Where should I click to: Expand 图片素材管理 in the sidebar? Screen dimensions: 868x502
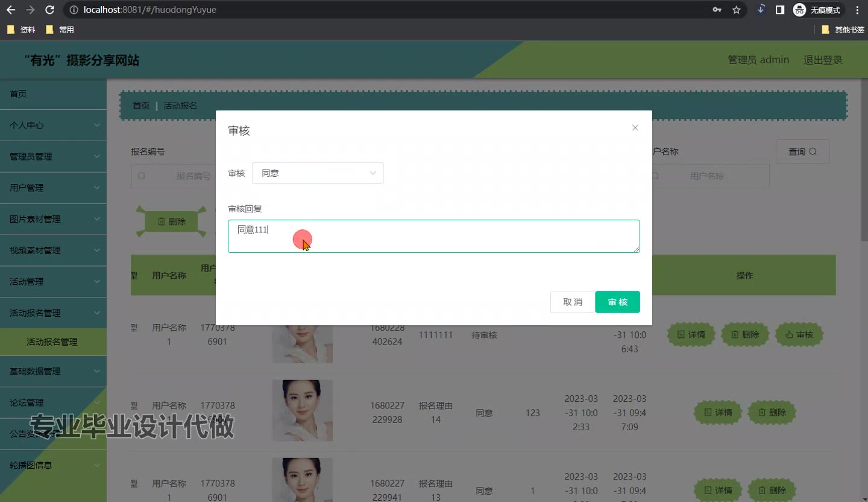[53, 220]
